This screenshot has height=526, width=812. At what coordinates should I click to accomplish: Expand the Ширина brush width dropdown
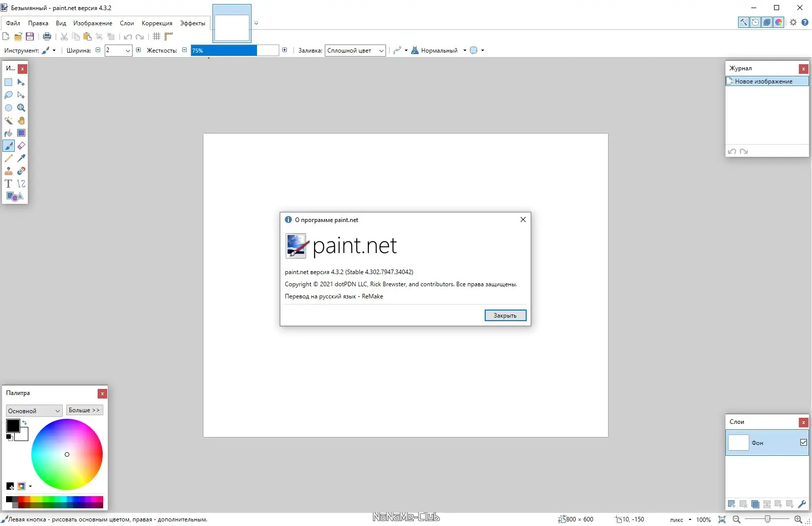click(x=127, y=51)
